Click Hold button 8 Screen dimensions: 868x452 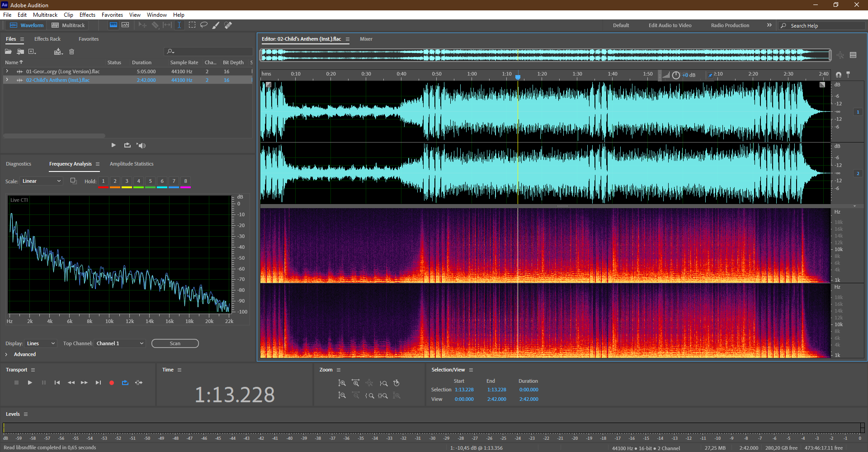(x=185, y=181)
